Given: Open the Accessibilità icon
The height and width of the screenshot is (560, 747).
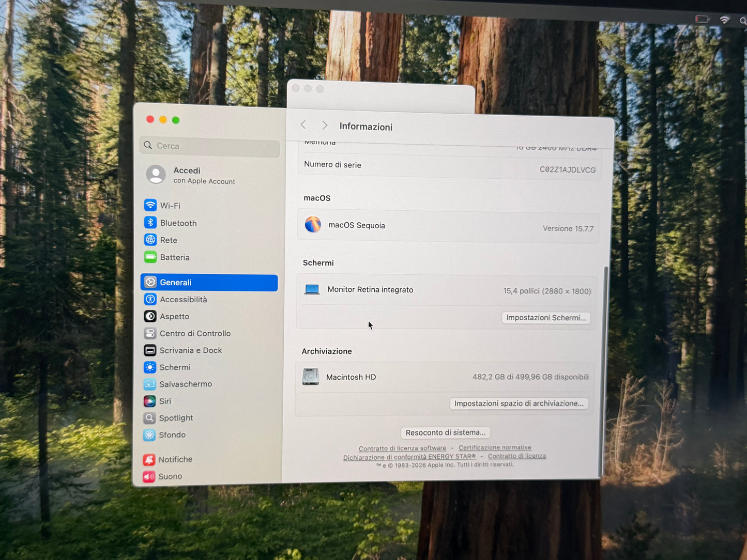Looking at the screenshot, I should [150, 299].
